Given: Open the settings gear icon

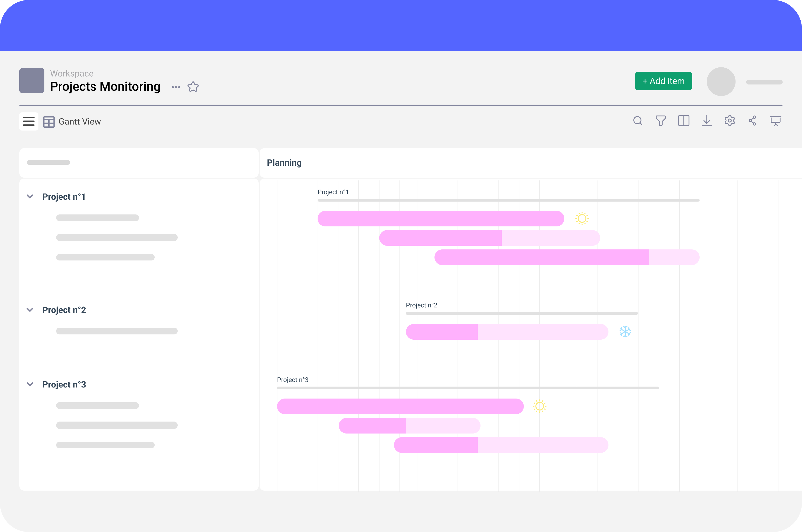Looking at the screenshot, I should click(x=730, y=121).
